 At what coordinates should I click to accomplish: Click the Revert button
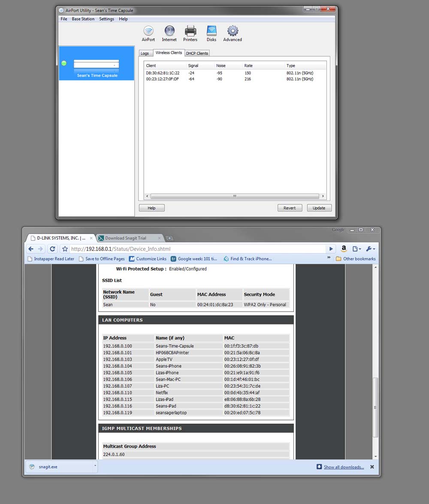coord(290,208)
